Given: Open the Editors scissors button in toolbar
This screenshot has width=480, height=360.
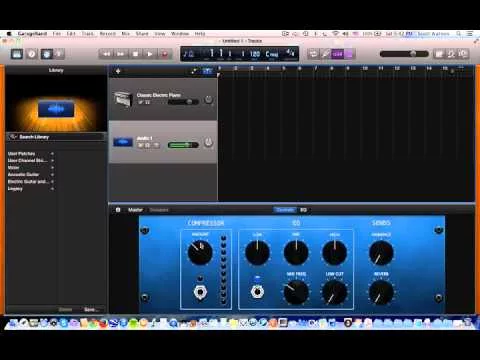Looking at the screenshot, I should 59,54.
